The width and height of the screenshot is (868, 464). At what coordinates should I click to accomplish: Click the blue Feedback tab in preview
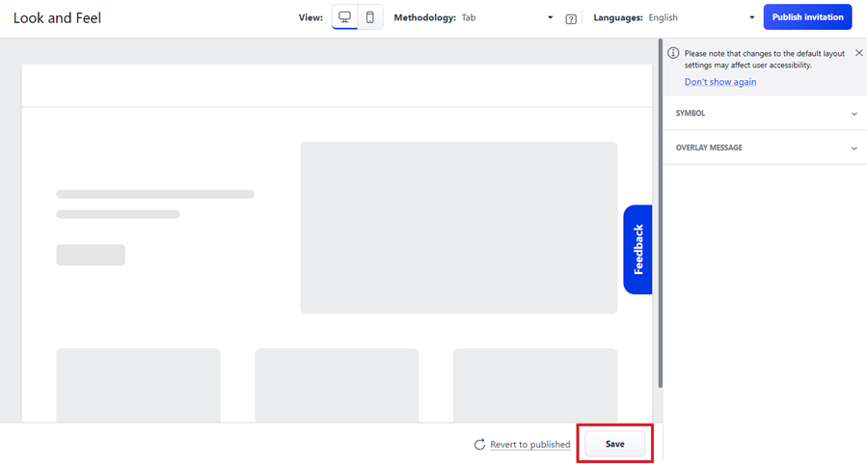637,250
